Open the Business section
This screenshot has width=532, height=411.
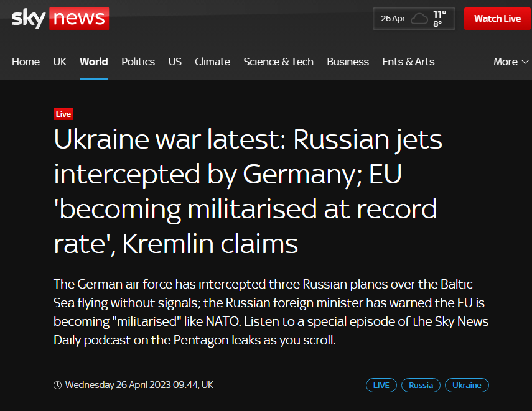pyautogui.click(x=348, y=62)
